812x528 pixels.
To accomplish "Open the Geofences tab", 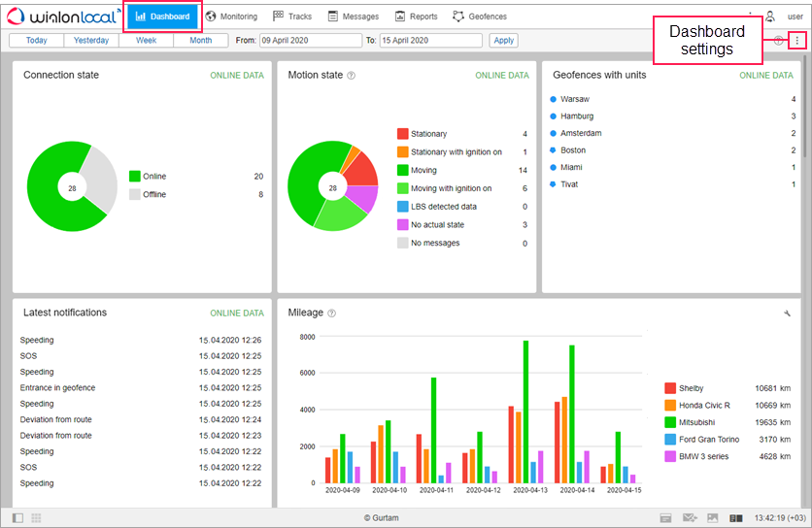I will [x=480, y=16].
